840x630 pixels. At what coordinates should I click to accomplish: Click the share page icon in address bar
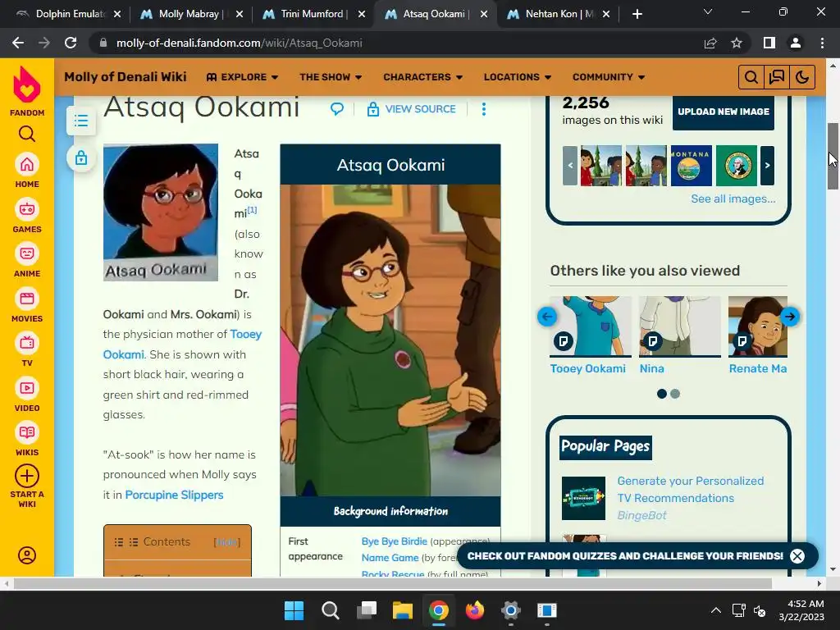(x=710, y=43)
